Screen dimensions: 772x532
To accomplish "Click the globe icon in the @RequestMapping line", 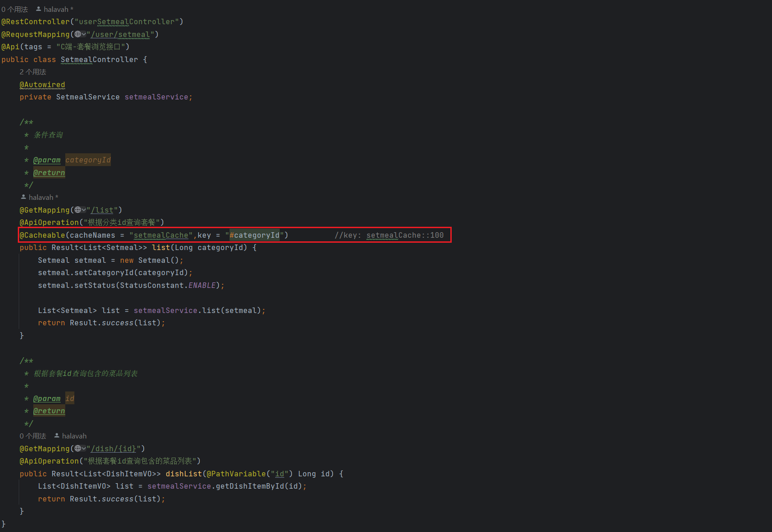I will click(x=78, y=34).
